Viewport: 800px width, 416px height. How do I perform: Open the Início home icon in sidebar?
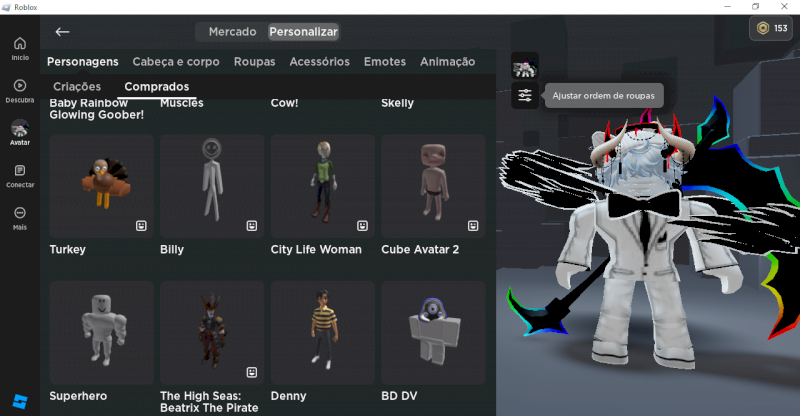pos(20,43)
